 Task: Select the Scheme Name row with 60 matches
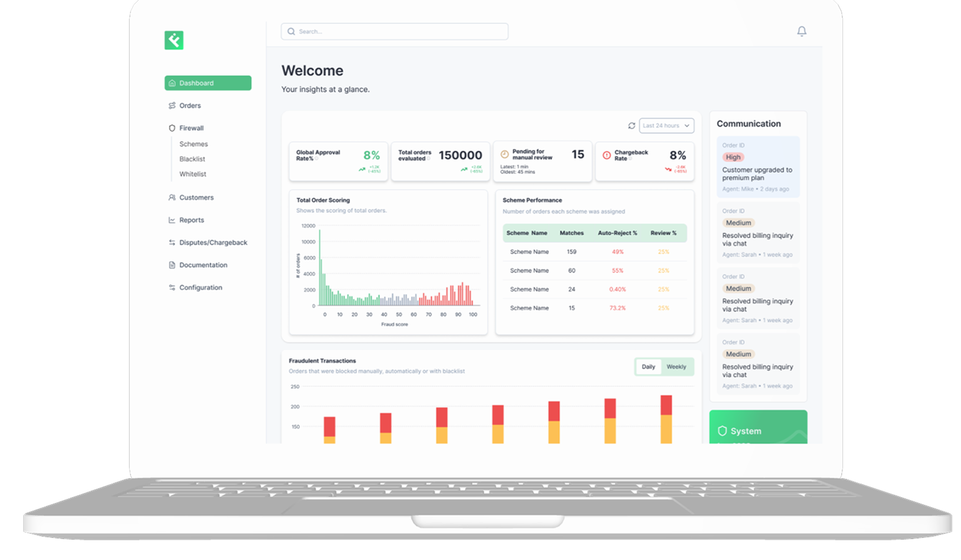point(594,271)
